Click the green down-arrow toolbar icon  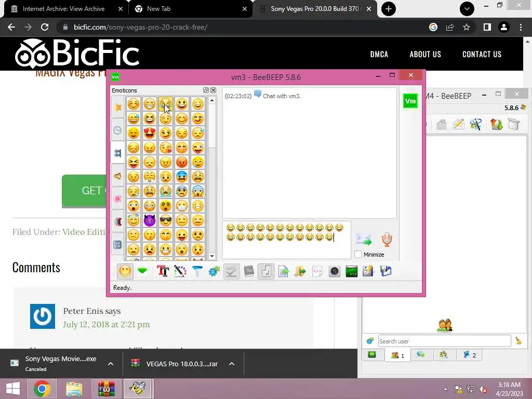(x=142, y=271)
